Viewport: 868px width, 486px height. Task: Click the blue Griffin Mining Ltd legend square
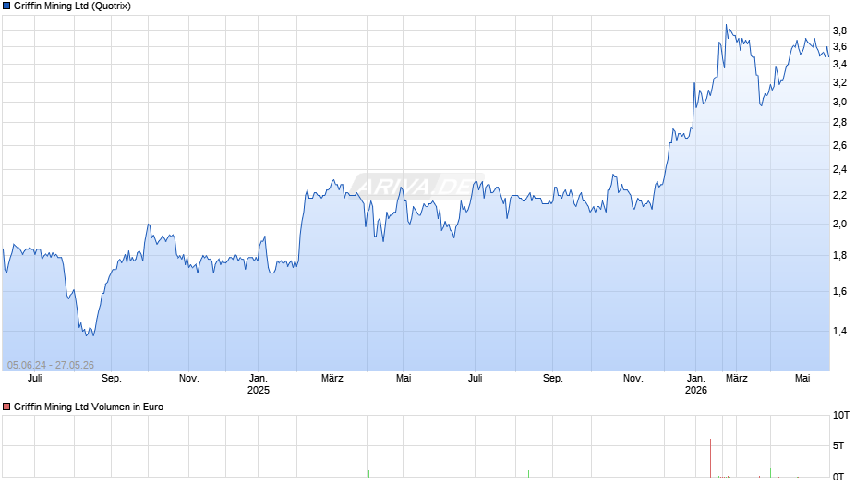click(x=6, y=6)
